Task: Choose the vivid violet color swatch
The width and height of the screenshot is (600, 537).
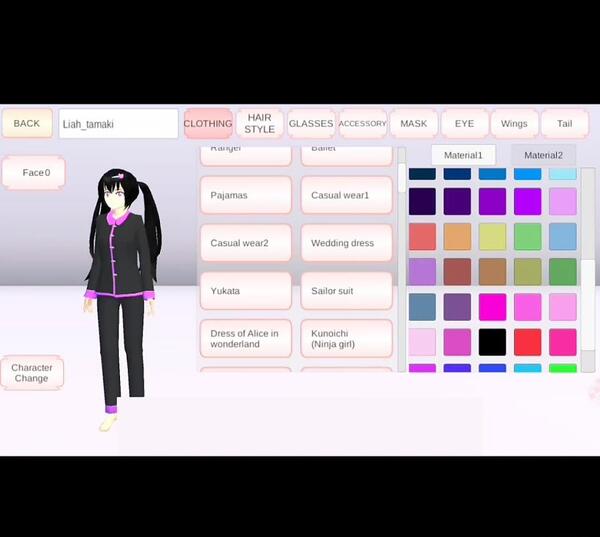Action: (527, 201)
